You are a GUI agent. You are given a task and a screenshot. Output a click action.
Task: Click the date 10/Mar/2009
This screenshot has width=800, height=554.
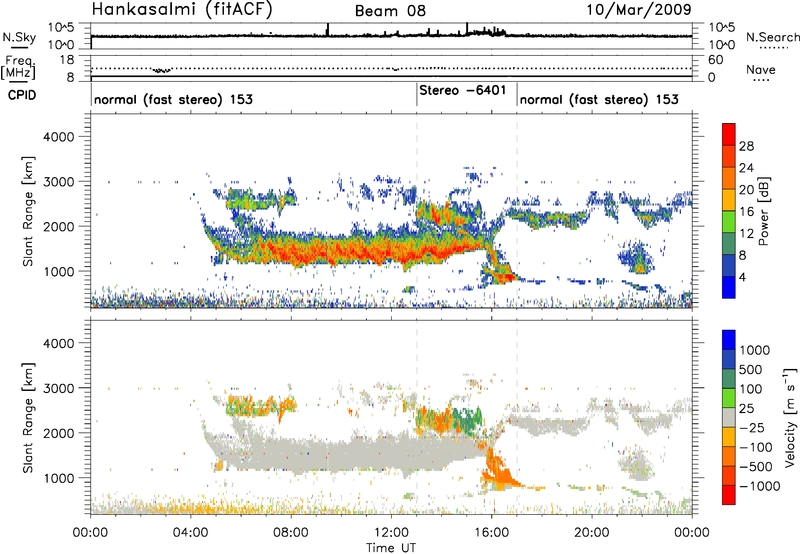click(x=639, y=9)
